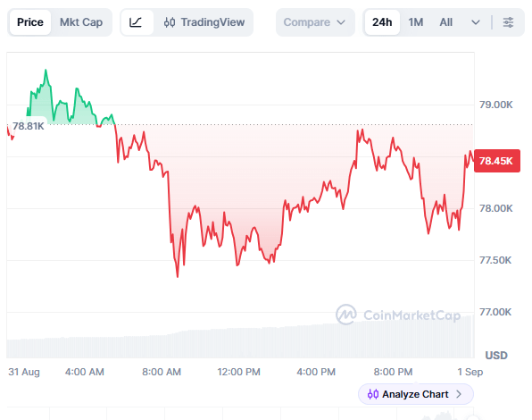532x420 pixels.
Task: Switch chart to TradingView mode
Action: [204, 22]
